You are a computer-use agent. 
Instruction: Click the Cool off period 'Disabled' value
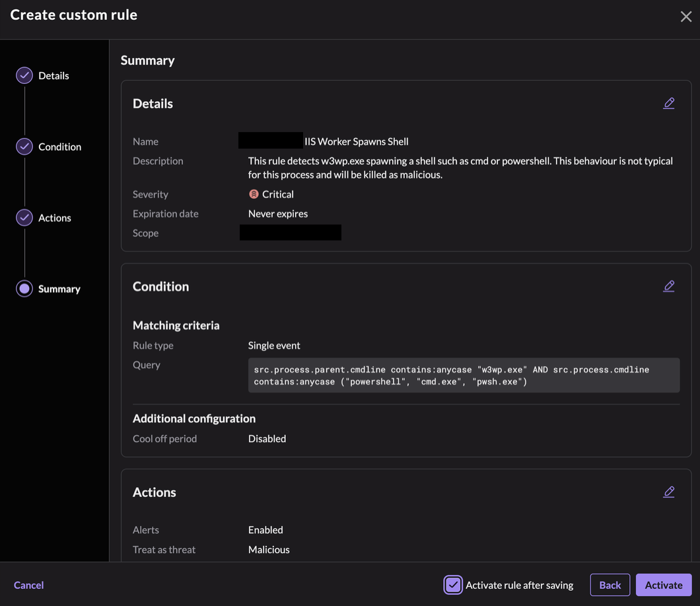coord(267,439)
